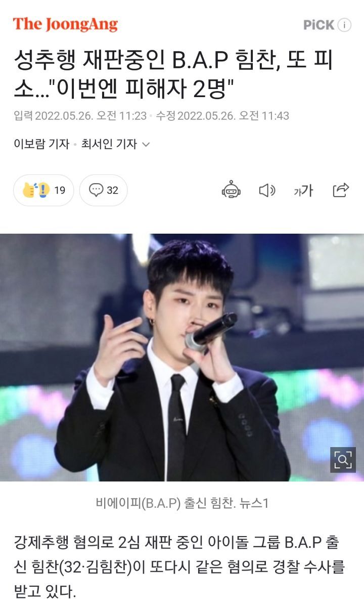Screen dimensions: 364x614
Task: Tap the reaction count number 19
Action: tap(60, 190)
